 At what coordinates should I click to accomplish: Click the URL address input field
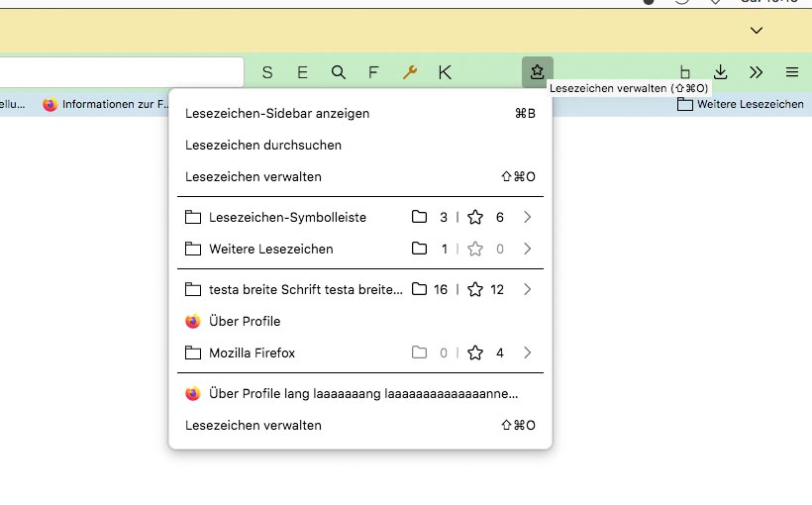pos(119,71)
